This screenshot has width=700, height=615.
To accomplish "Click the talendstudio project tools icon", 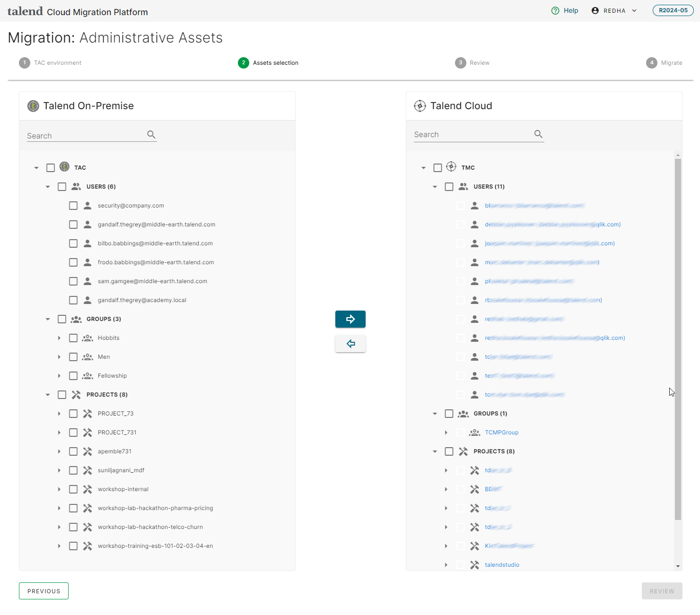I will point(474,565).
